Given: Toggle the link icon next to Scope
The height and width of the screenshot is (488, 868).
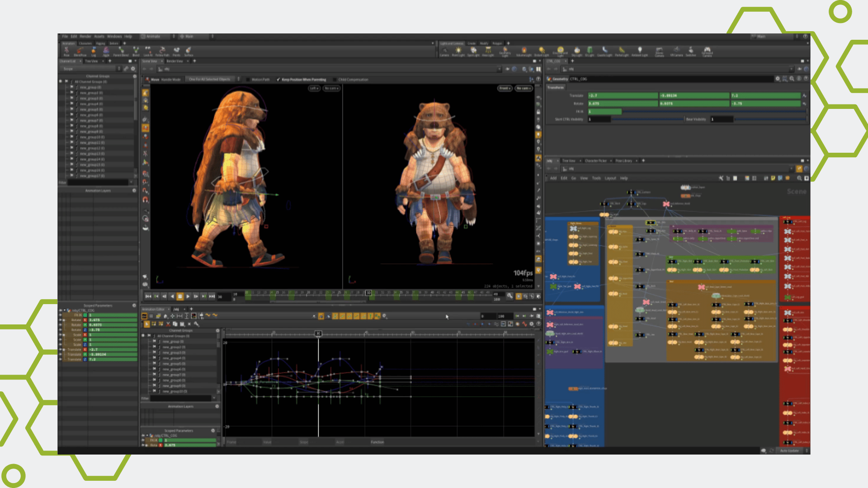Looking at the screenshot, I should click(x=126, y=69).
